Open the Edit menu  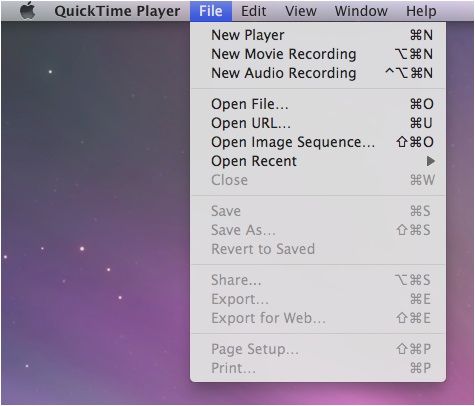(x=254, y=11)
